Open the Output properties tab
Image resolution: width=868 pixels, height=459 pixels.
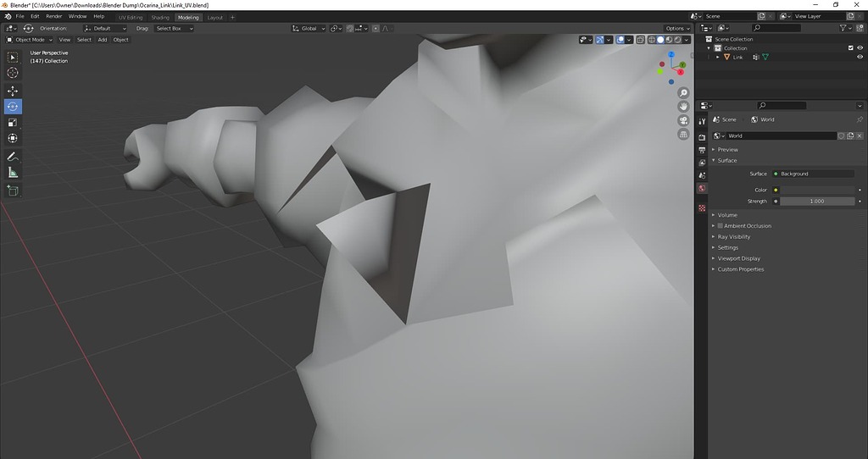[x=702, y=150]
